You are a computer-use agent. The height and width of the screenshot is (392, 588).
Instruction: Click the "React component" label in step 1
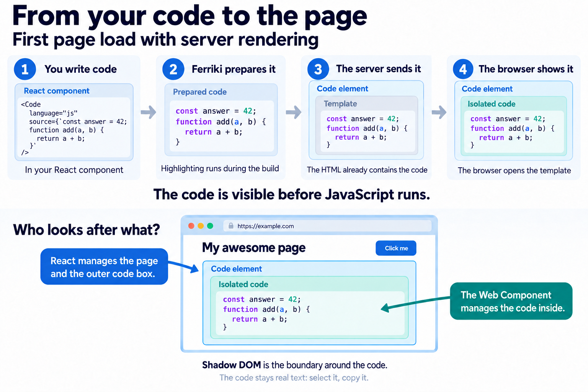click(57, 91)
